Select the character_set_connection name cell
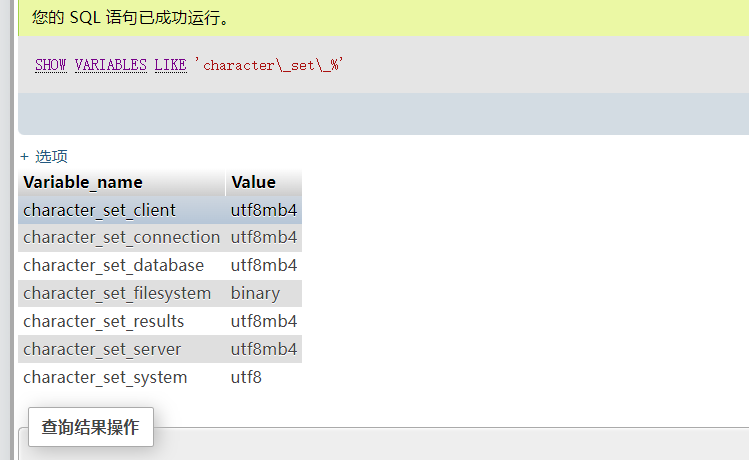Screen dimensions: 749x460 click(121, 237)
